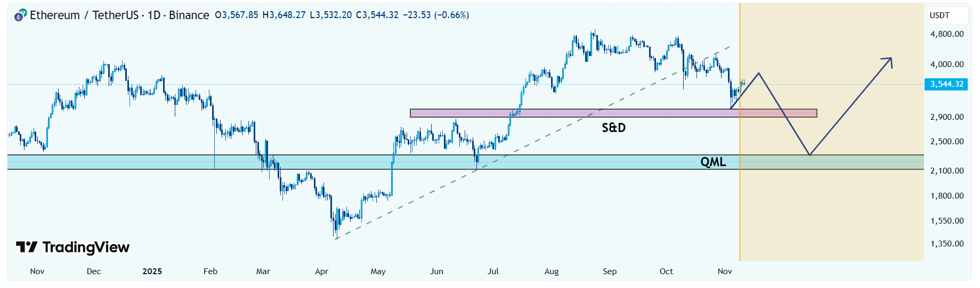Click the 4,800.00 price axis label
Viewport: 980px width, 288px height.
click(946, 34)
